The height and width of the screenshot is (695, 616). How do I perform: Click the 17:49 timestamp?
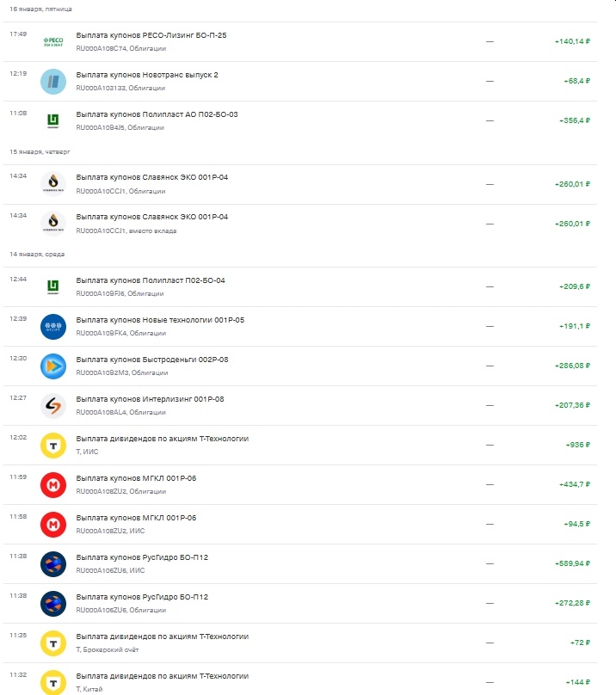pyautogui.click(x=18, y=34)
